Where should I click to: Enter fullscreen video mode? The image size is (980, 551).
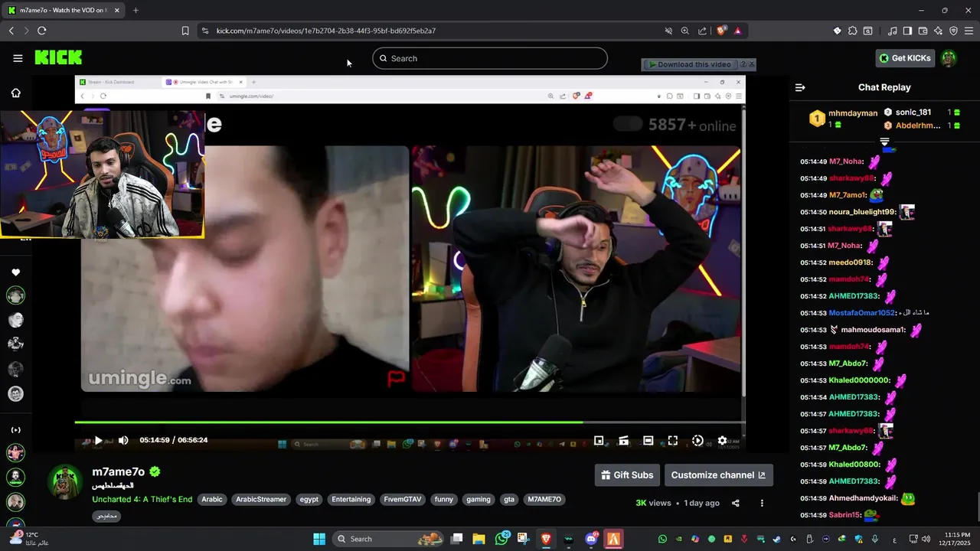[672, 440]
